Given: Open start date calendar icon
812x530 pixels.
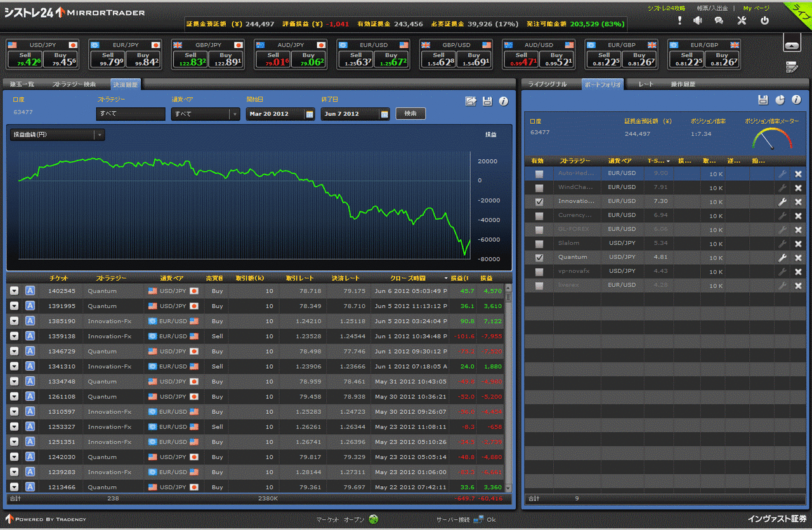Looking at the screenshot, I should (310, 114).
